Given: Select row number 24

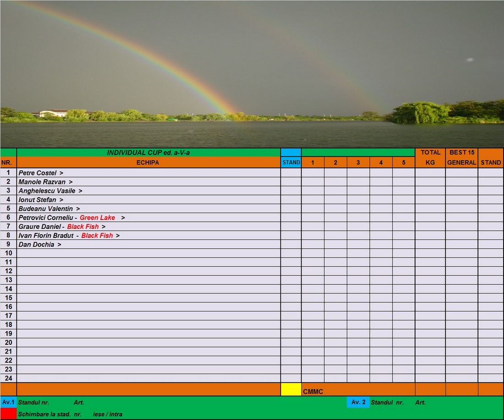Looking at the screenshot, I should [x=8, y=378].
